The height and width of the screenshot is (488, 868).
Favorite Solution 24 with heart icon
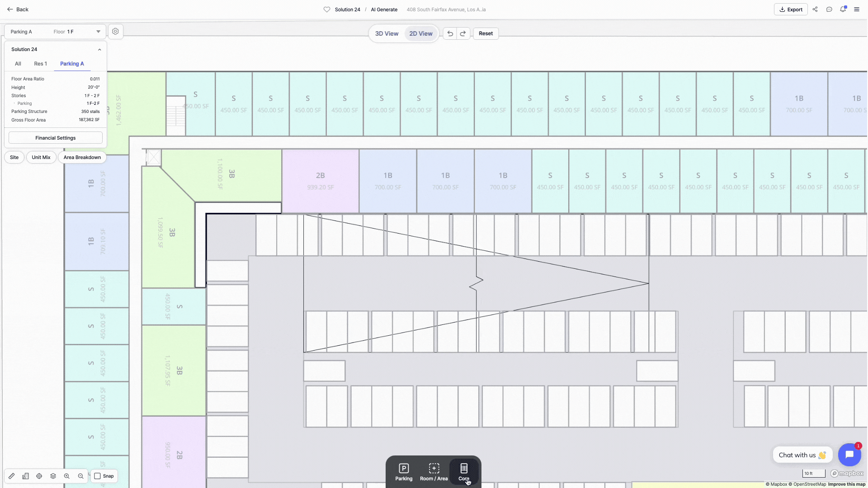(x=327, y=9)
